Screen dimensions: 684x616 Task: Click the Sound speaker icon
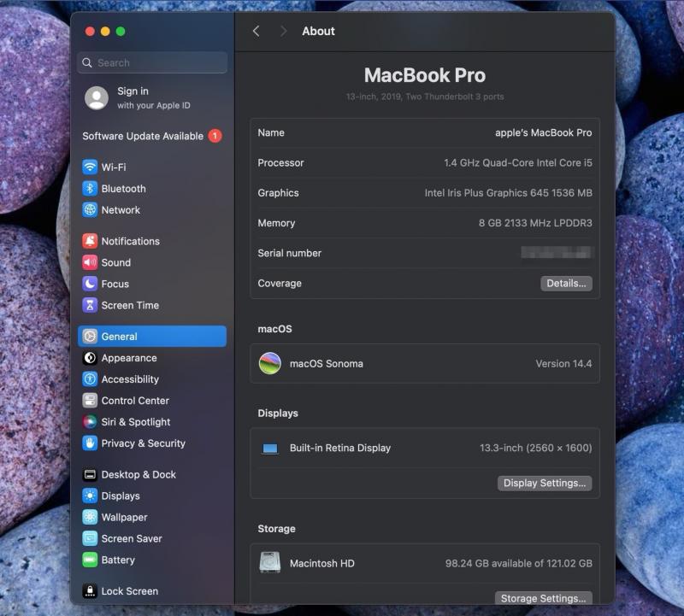pyautogui.click(x=90, y=262)
